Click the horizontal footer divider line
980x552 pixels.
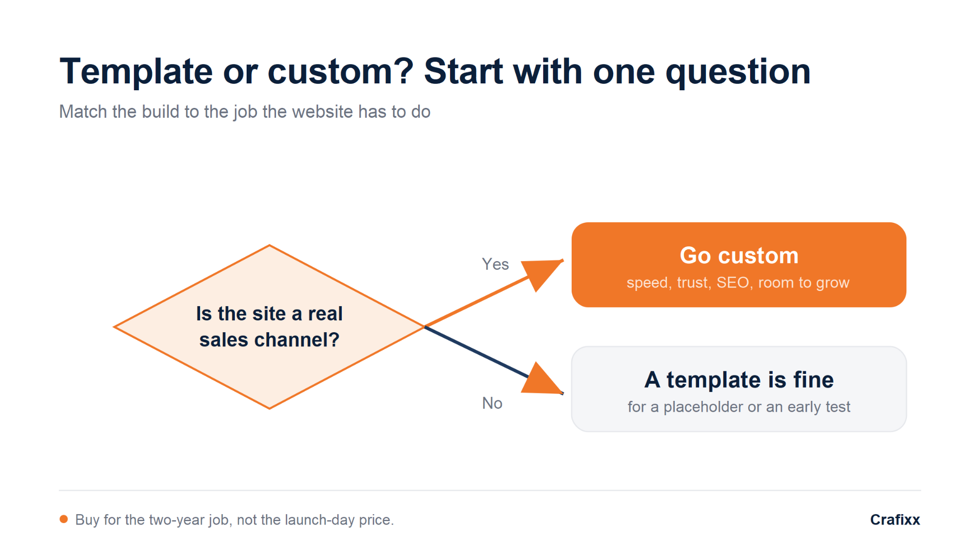[490, 490]
